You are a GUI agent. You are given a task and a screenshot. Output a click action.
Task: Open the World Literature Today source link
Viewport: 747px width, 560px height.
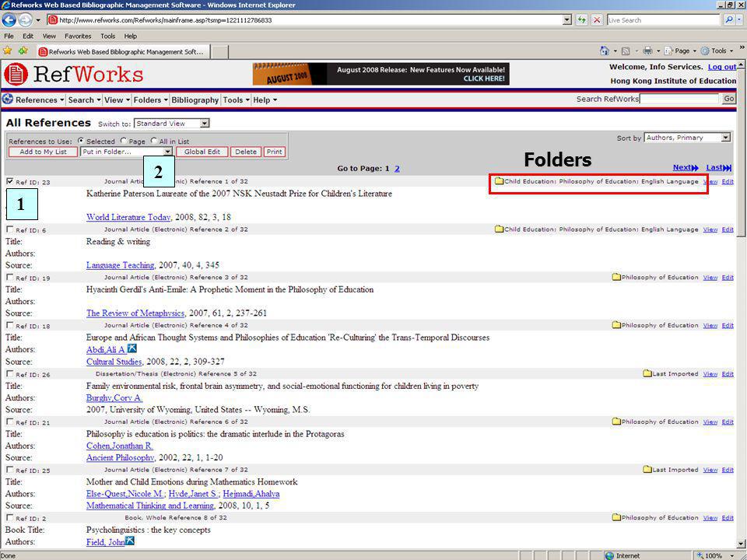[x=128, y=217]
